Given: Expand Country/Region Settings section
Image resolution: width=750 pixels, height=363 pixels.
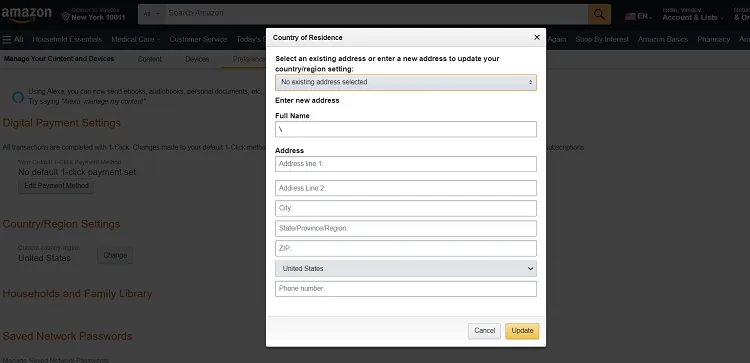Looking at the screenshot, I should 61,224.
